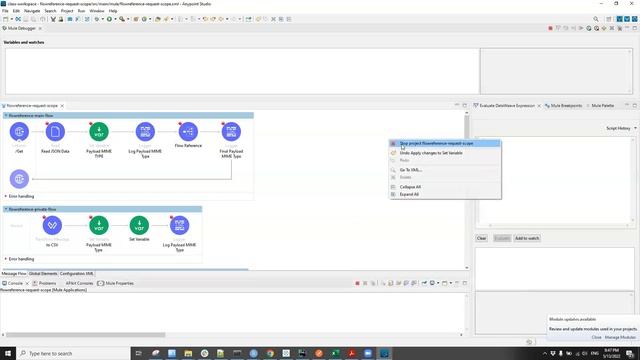Select the Log Payload MIME Type logger in private flow

point(179,225)
